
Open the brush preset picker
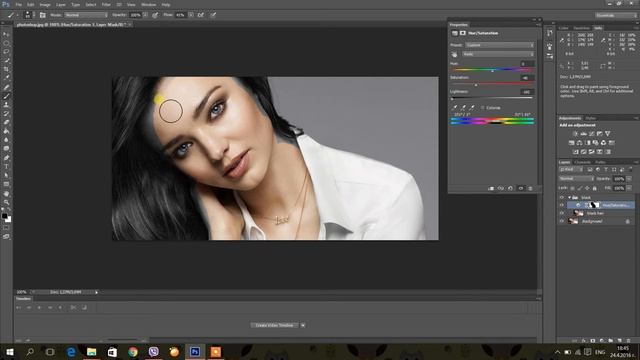click(x=28, y=15)
